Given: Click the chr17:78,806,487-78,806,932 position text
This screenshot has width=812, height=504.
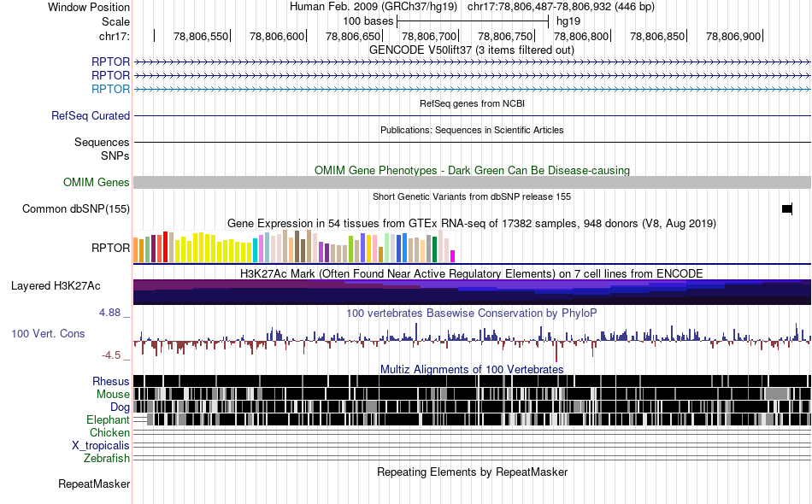Looking at the screenshot, I should click(561, 7).
